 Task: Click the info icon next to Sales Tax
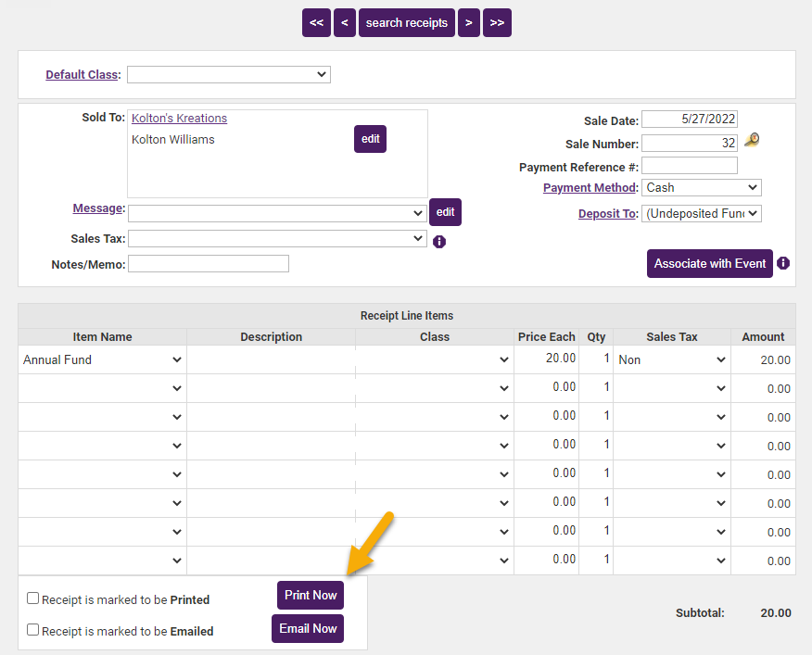(x=439, y=242)
